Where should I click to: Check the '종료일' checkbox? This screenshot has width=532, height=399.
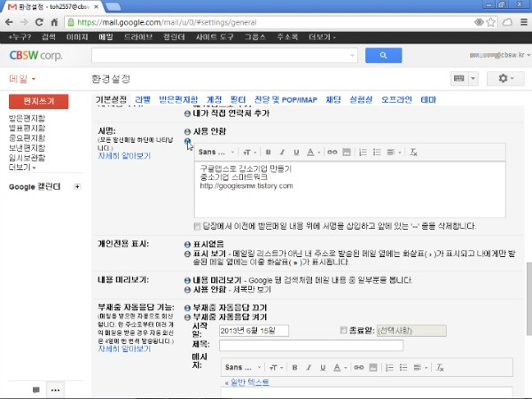(x=343, y=330)
